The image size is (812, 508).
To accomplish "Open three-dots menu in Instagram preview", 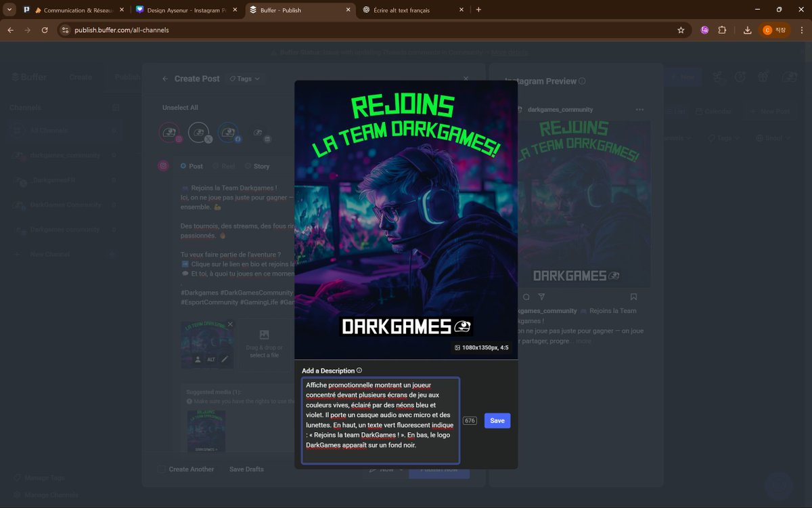I will (x=639, y=110).
